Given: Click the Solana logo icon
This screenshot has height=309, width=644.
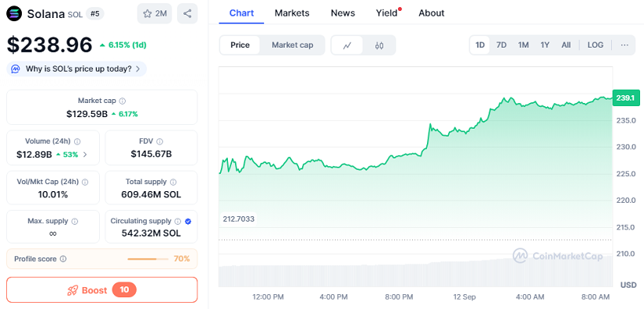Looking at the screenshot, I should click(15, 13).
